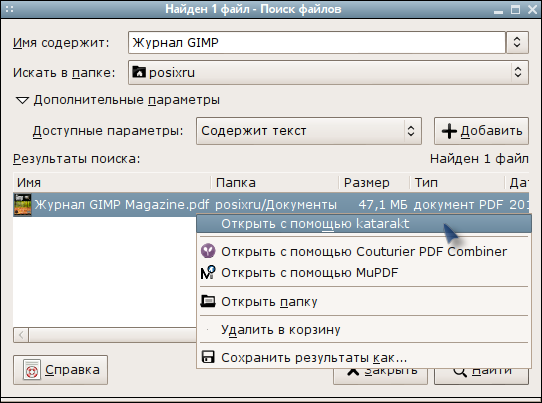This screenshot has width=542, height=403.
Task: Choose Открыть с помощью Couturier PDF Combiner
Action: [364, 251]
